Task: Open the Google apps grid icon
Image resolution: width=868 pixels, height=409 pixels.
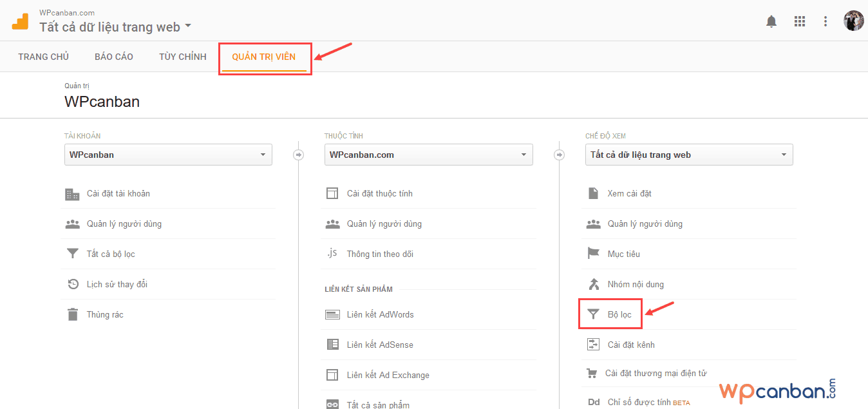Action: tap(800, 21)
